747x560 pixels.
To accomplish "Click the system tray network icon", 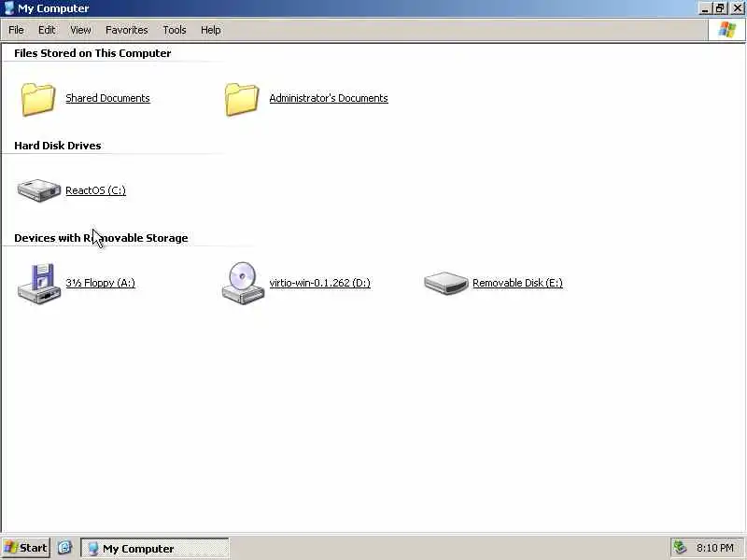I will [x=680, y=548].
